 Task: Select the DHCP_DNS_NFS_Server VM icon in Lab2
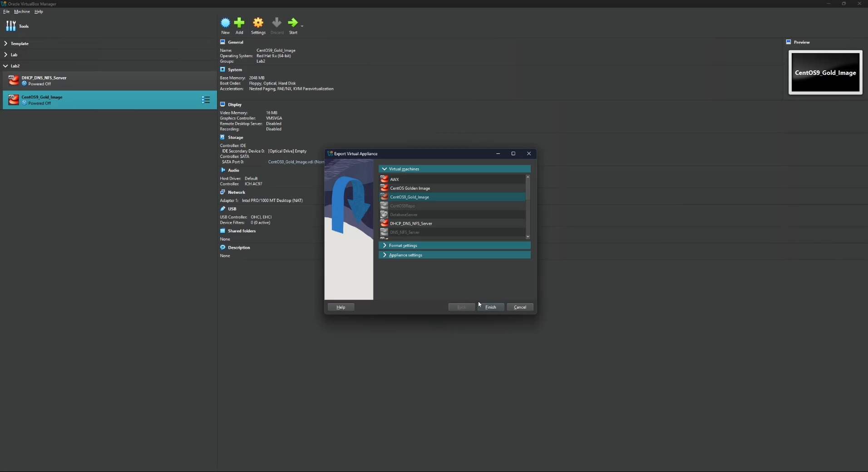[x=14, y=81]
